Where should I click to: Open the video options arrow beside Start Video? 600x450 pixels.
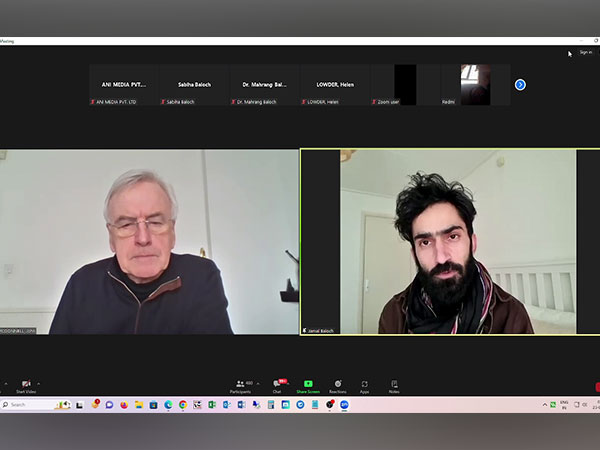39,383
